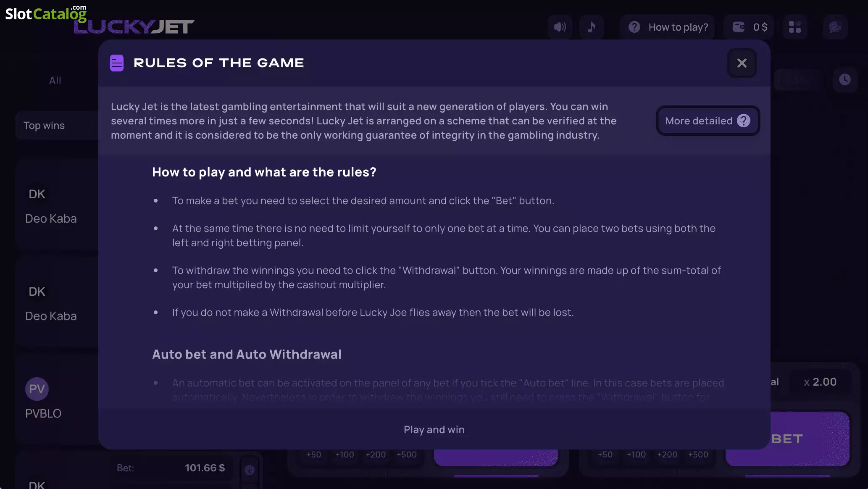Add +100 on the left betting panel
The image size is (868, 489).
[345, 455]
